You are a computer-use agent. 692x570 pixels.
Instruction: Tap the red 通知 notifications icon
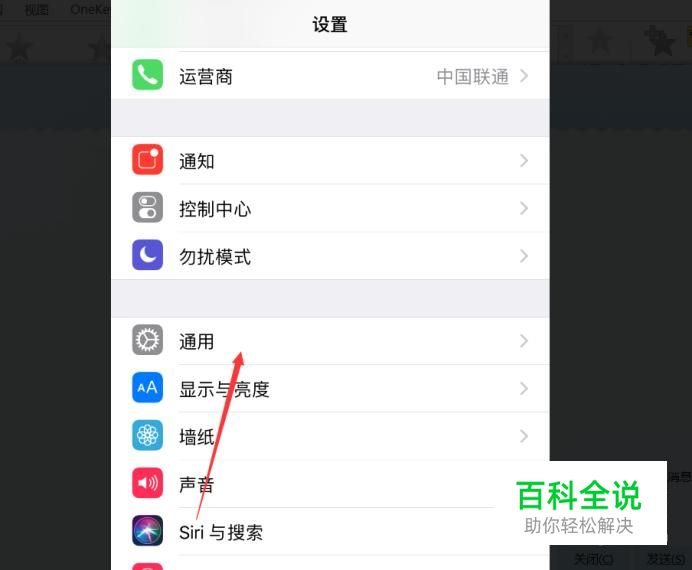(147, 159)
